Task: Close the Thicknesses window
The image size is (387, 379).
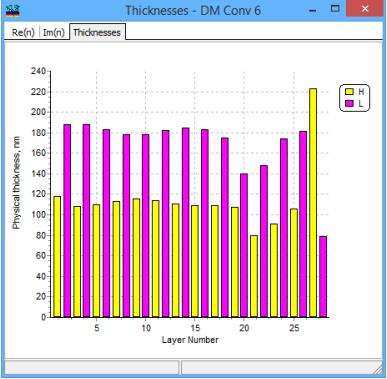Action: (365, 9)
